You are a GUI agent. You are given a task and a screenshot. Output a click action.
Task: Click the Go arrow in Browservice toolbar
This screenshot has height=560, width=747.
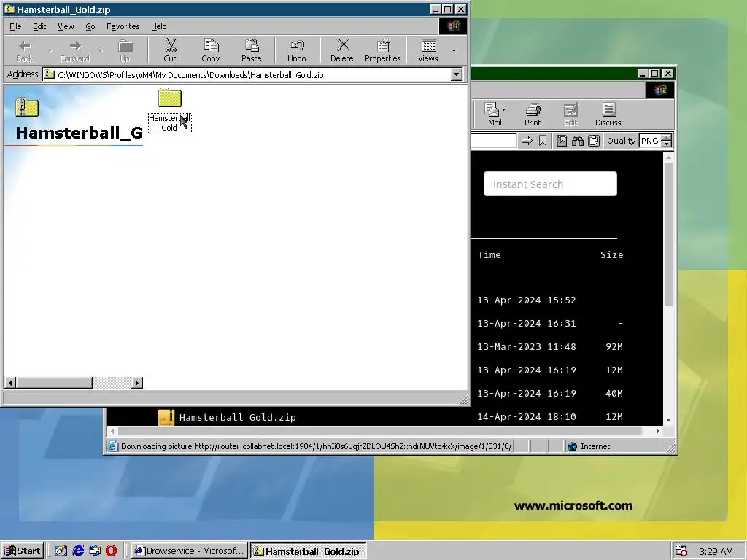point(527,141)
